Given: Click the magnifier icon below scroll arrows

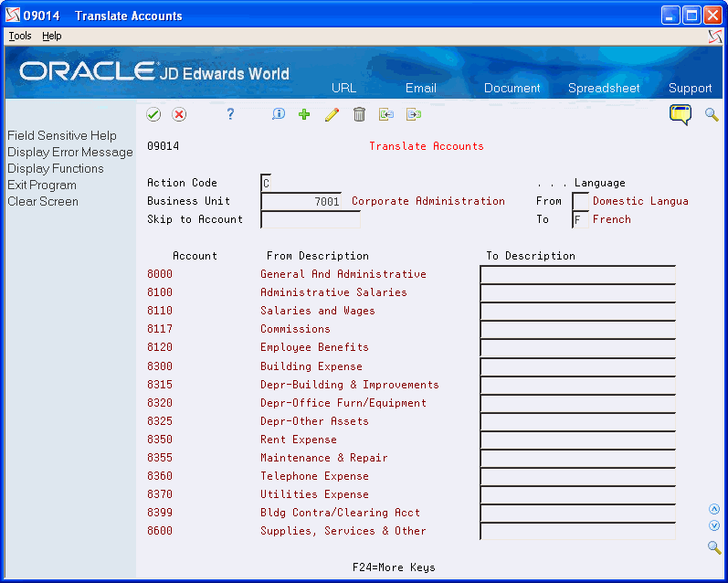Looking at the screenshot, I should pos(714,547).
